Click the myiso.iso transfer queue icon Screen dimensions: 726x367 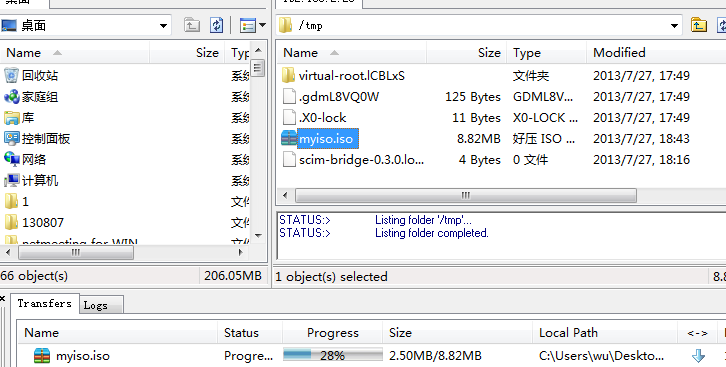click(x=42, y=356)
